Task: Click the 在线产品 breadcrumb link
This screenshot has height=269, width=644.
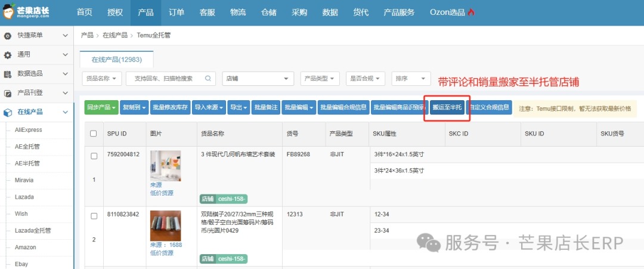Action: (x=115, y=35)
